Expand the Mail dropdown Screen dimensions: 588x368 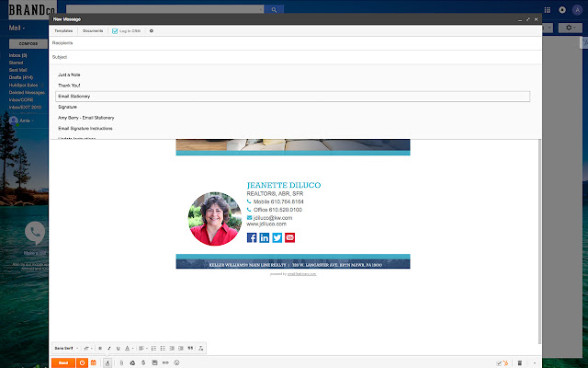tap(17, 28)
